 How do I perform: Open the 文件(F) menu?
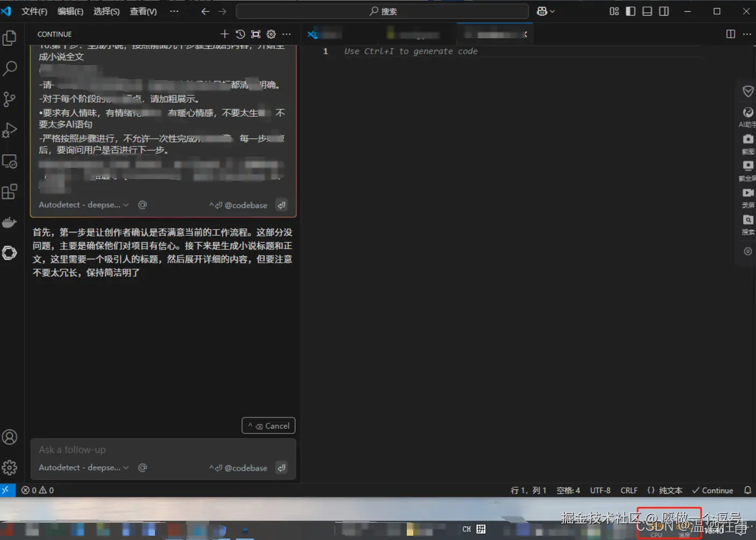tap(34, 11)
